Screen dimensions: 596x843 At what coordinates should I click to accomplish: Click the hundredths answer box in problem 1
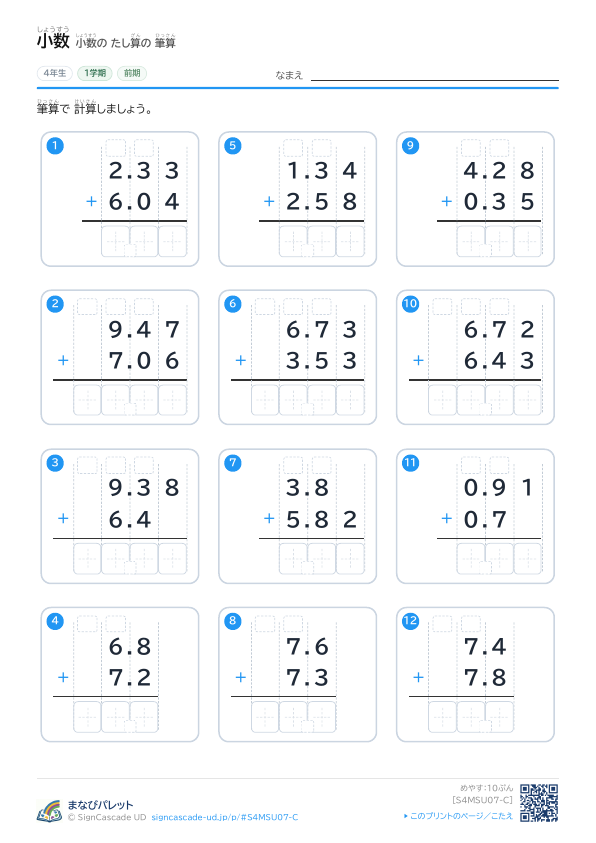pyautogui.click(x=173, y=241)
